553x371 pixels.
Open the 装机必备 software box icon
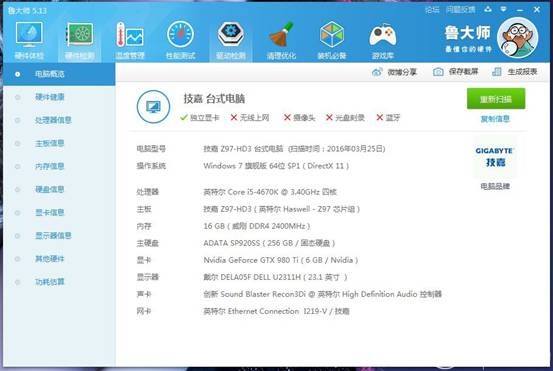332,39
